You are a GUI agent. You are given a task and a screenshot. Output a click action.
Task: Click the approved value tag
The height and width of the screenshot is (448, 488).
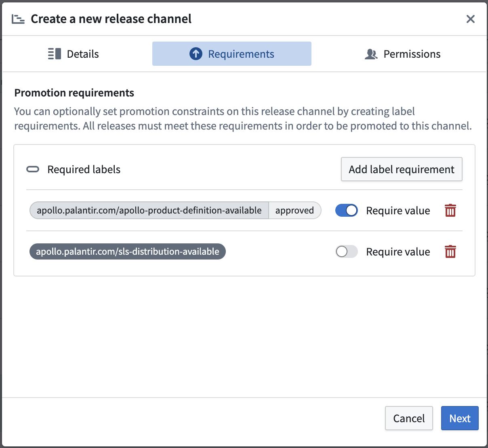point(294,211)
